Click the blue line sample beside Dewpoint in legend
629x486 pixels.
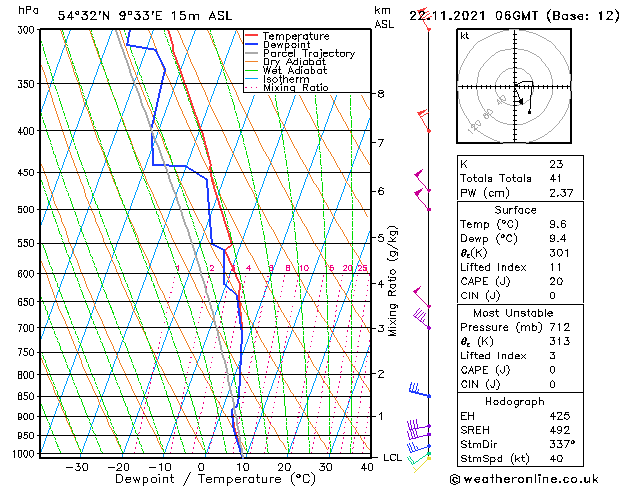click(252, 44)
